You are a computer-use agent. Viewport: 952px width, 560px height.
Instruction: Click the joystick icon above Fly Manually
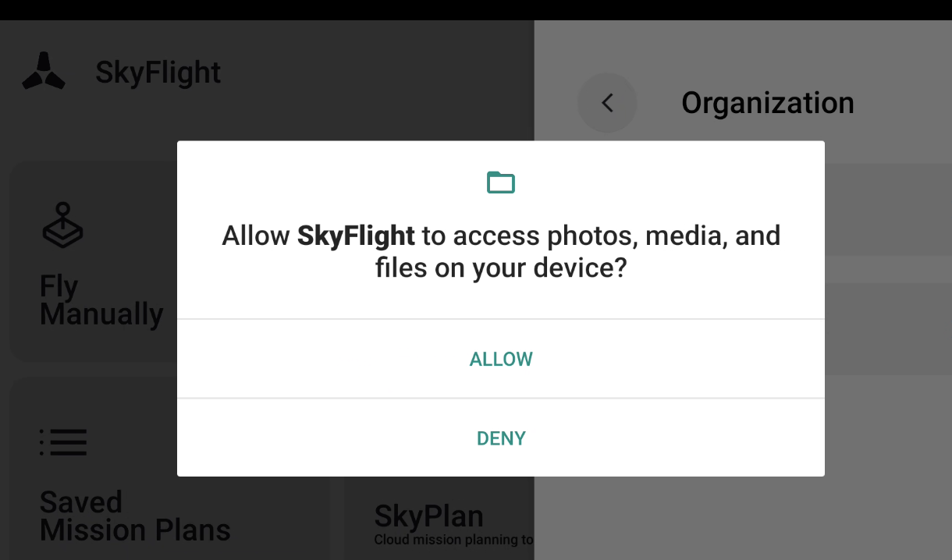coord(62,225)
